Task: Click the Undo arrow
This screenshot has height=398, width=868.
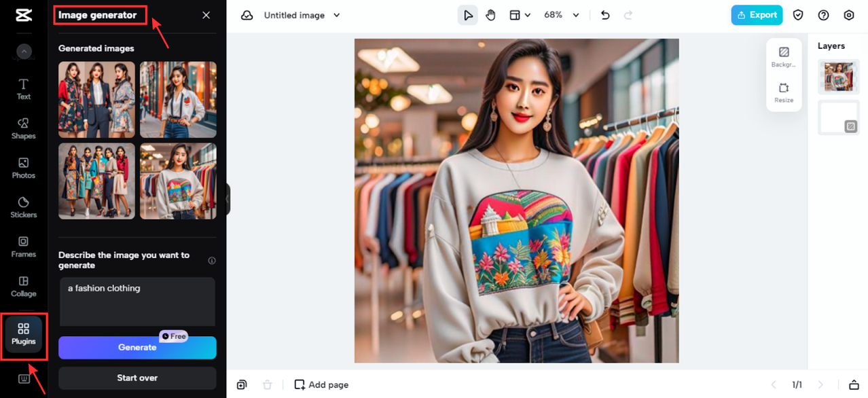Action: pos(605,15)
